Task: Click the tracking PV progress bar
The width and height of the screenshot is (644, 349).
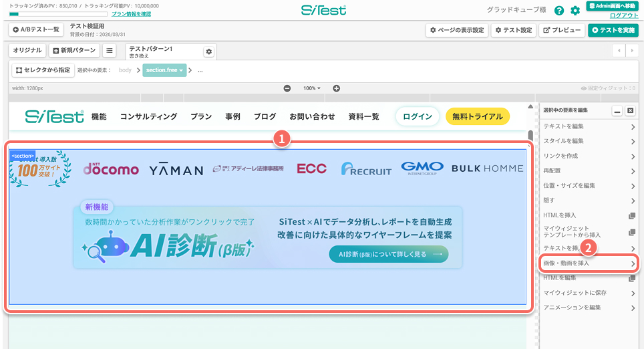Action: coord(58,14)
